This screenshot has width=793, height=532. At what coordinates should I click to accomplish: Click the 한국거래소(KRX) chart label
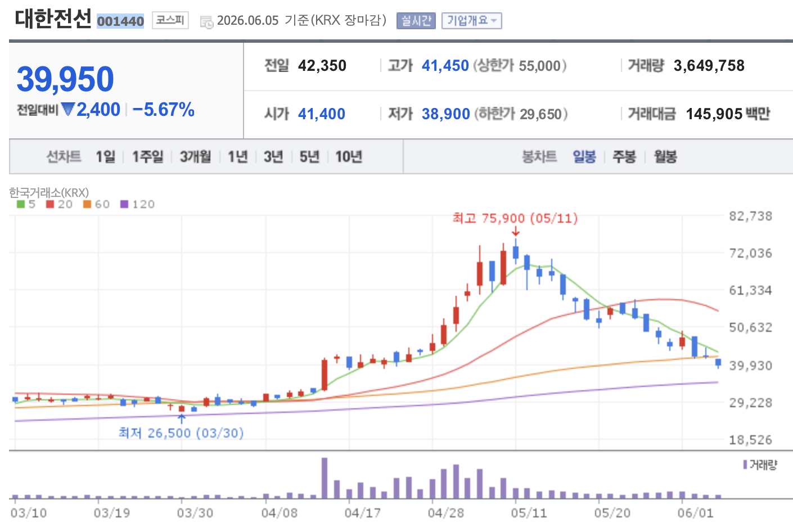tap(49, 192)
